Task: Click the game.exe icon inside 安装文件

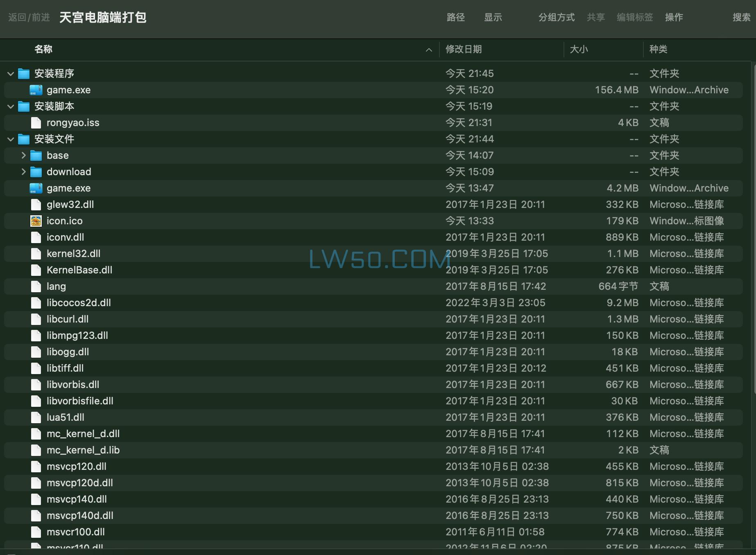Action: (x=36, y=188)
